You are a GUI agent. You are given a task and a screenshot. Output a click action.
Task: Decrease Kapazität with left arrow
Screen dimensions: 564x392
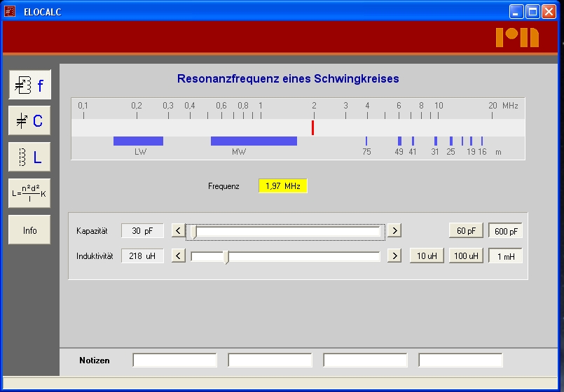[x=179, y=231]
